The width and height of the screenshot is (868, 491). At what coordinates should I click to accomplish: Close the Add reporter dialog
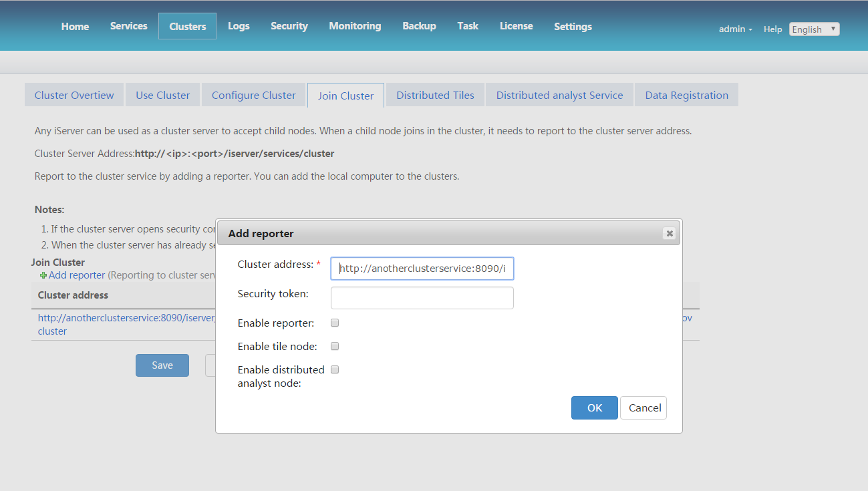(x=669, y=233)
